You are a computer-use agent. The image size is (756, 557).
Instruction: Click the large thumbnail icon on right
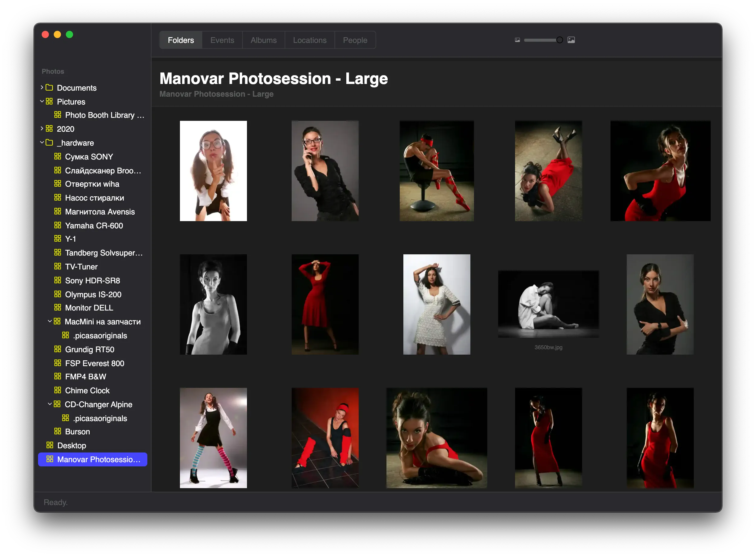[571, 40]
